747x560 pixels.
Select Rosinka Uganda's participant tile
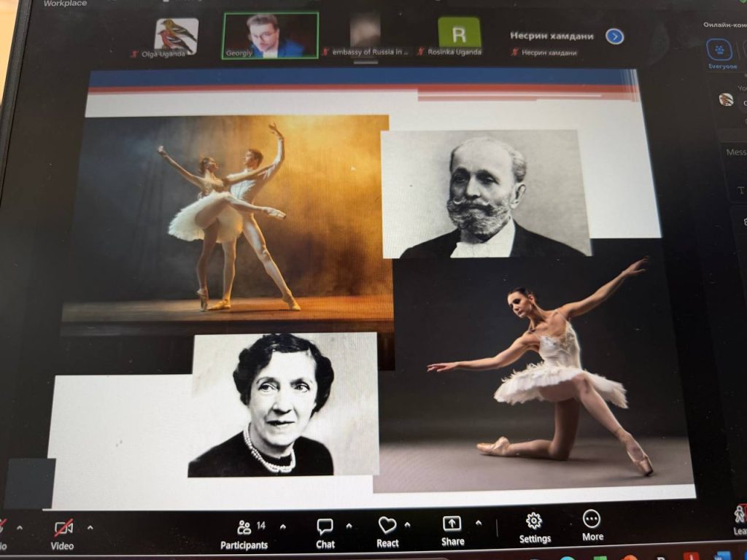point(459,34)
